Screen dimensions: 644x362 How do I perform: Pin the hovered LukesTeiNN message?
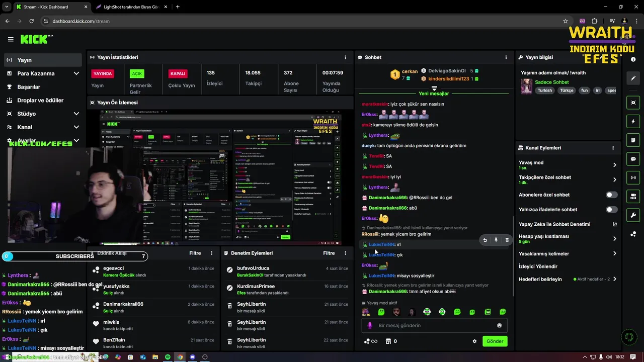click(x=496, y=240)
